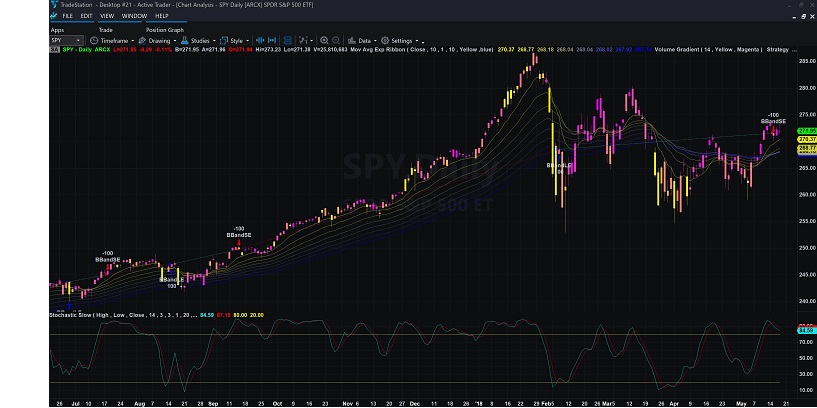Screen dimensions: 817x408
Task: Open the EDIT menu
Action: point(86,16)
